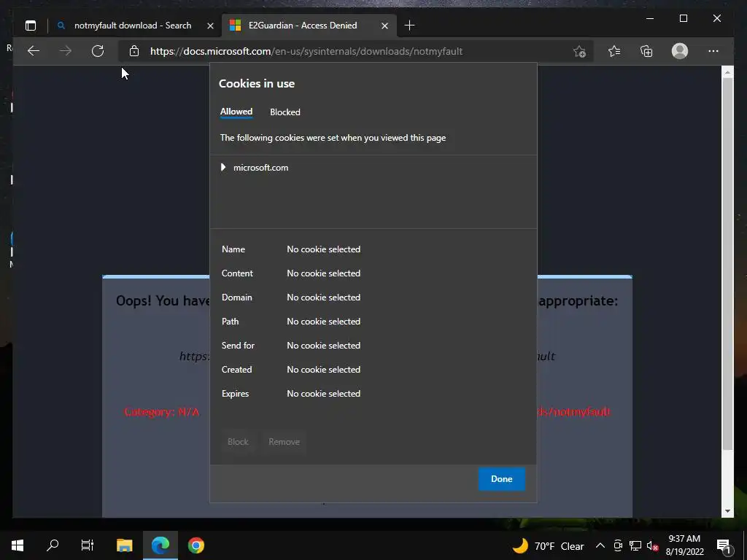
Task: Open Settings and more ellipsis menu
Action: (x=713, y=51)
